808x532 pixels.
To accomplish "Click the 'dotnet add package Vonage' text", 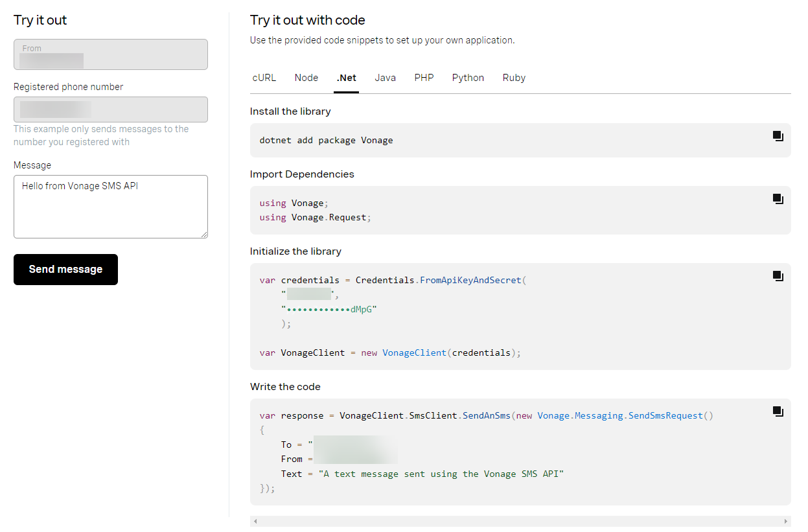I will 326,140.
